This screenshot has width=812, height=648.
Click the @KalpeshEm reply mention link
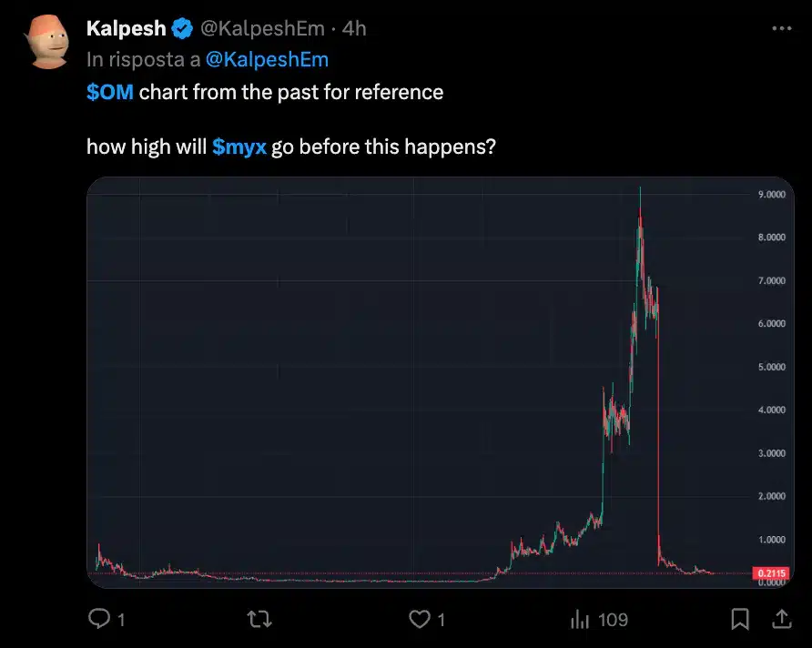(x=268, y=60)
